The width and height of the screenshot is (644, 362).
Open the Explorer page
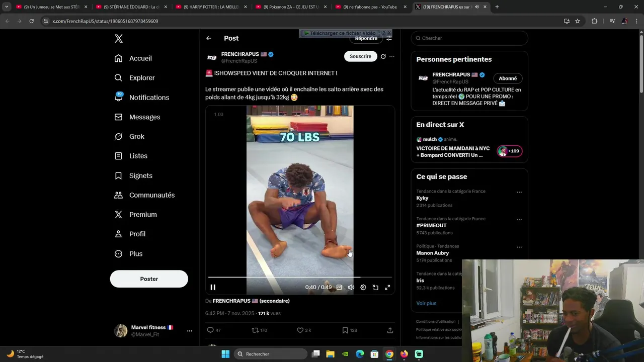pos(135,78)
